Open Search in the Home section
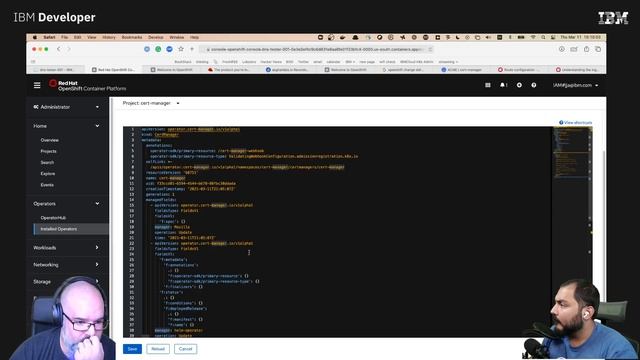 pos(47,162)
